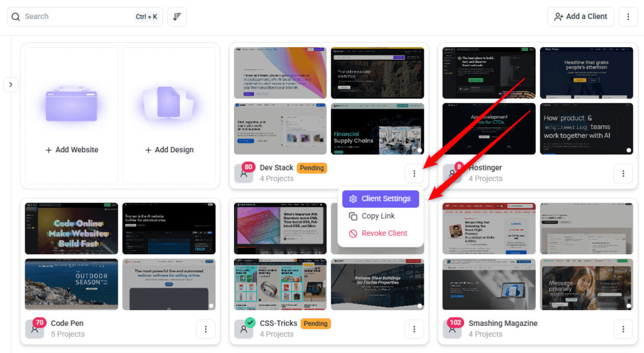644x353 pixels.
Task: Open the Hostinger client name
Action: tap(485, 167)
